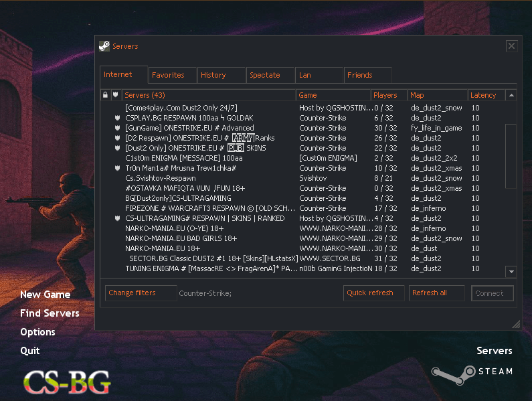
Task: Switch to the Spectate tab
Action: (270, 75)
